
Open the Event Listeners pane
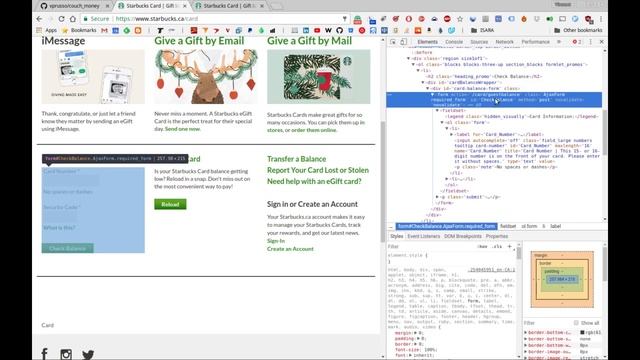point(424,236)
